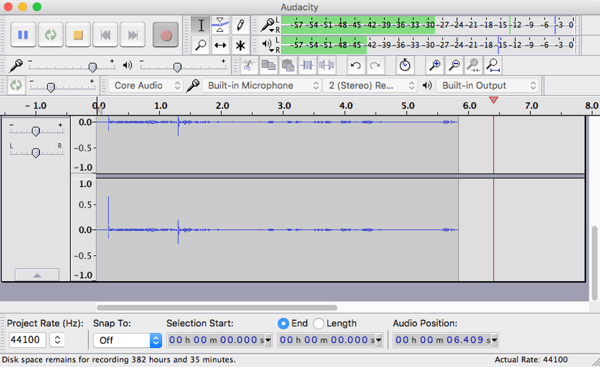Open the Core Audio host dropdown
Screen dimensions: 600x367
(145, 85)
